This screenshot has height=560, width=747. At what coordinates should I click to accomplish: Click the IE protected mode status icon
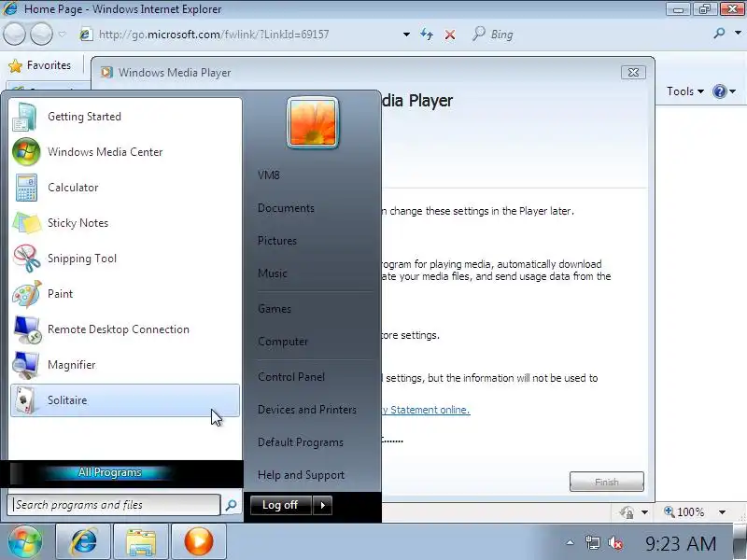click(627, 512)
